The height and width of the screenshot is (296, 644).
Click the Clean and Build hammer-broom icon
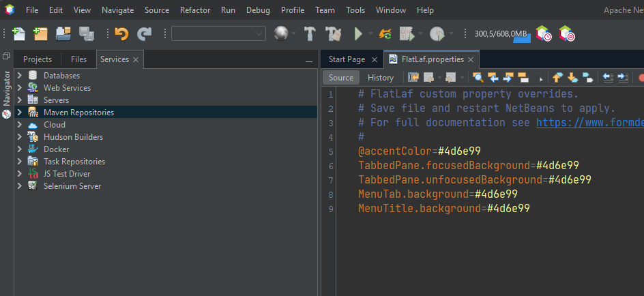[x=333, y=33]
